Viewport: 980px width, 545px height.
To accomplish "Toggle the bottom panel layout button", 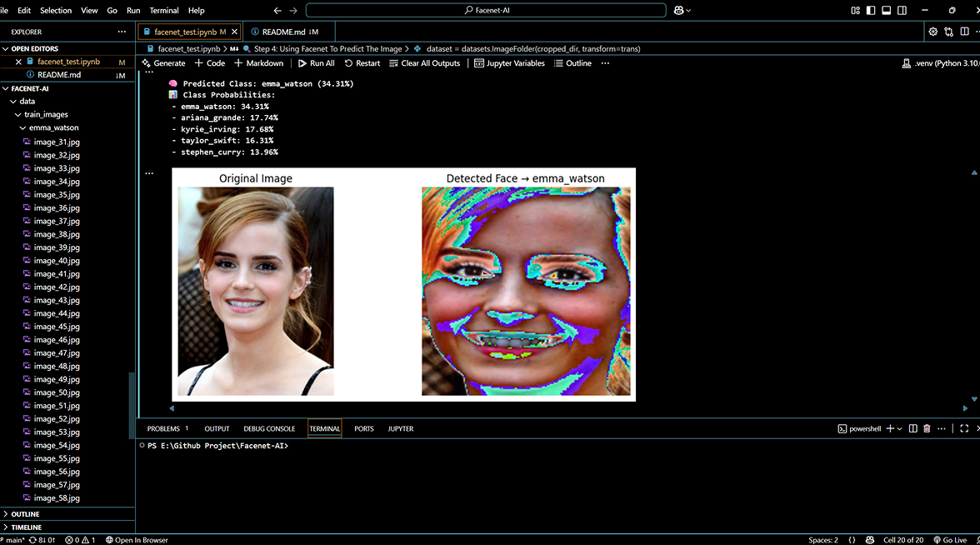I will click(x=887, y=11).
